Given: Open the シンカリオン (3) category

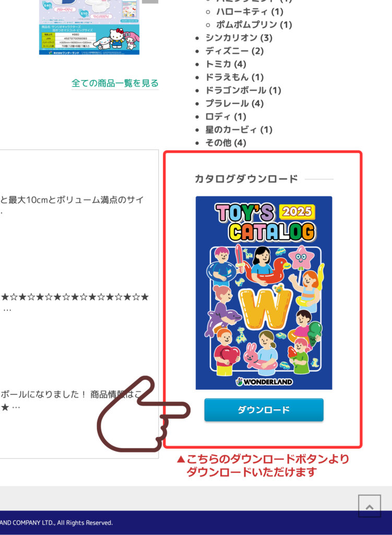Looking at the screenshot, I should click(x=239, y=38).
